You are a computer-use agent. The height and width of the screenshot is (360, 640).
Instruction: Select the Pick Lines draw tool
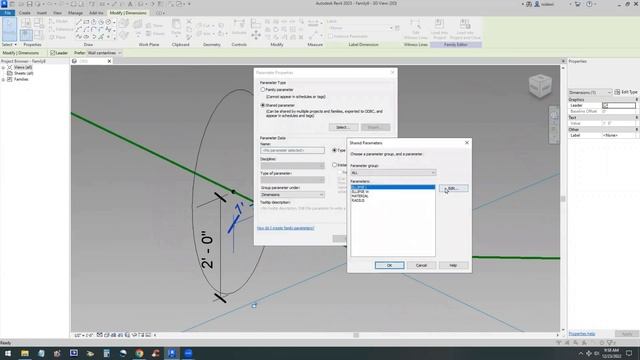pyautogui.click(x=101, y=37)
